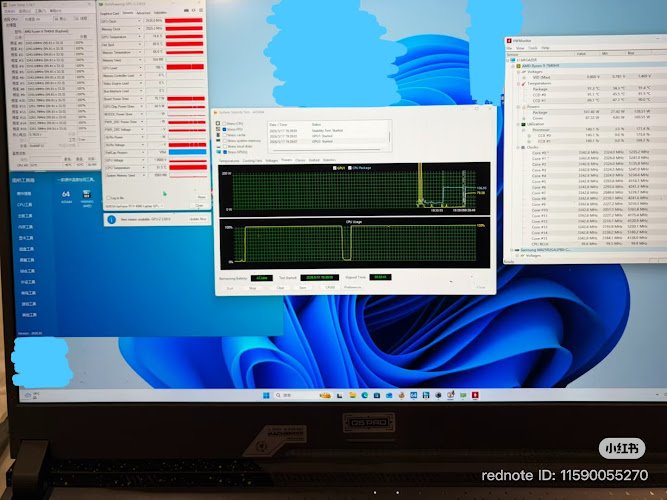Screen dimensions: 667x500
Task: Collapse the AMD Ryzen 9 tree node
Action: [x=513, y=66]
